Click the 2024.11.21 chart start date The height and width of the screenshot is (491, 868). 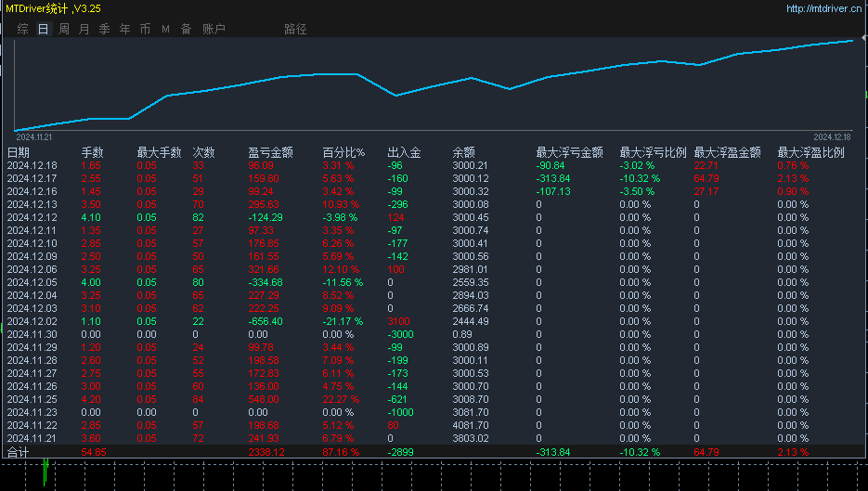point(34,136)
